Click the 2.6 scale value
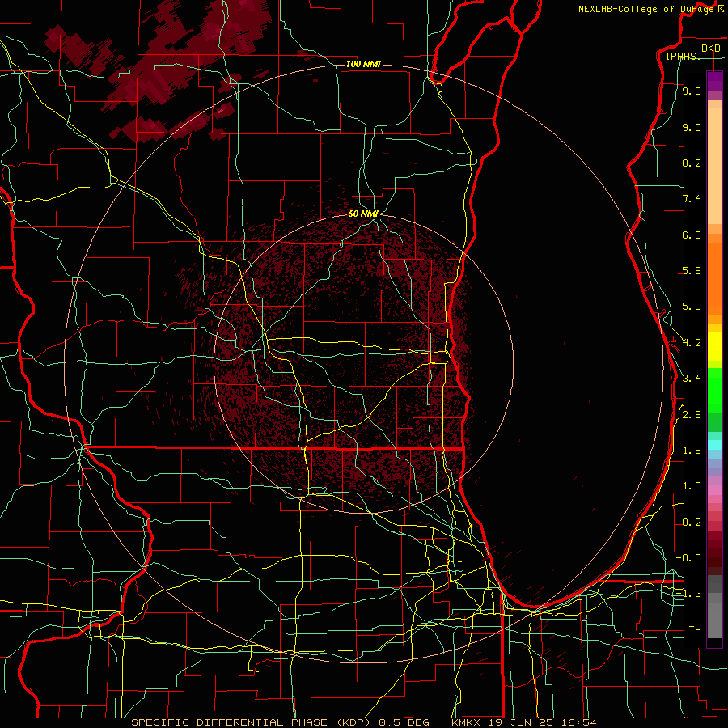This screenshot has width=728, height=728. 692,415
